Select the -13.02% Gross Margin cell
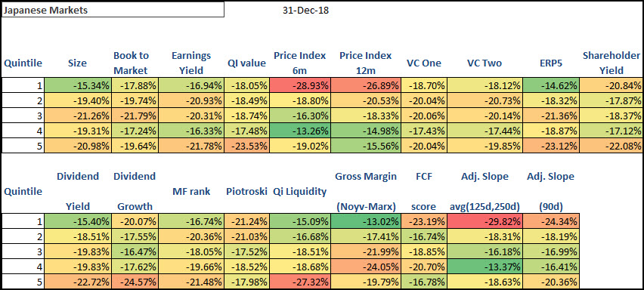The image size is (644, 290). pos(365,221)
